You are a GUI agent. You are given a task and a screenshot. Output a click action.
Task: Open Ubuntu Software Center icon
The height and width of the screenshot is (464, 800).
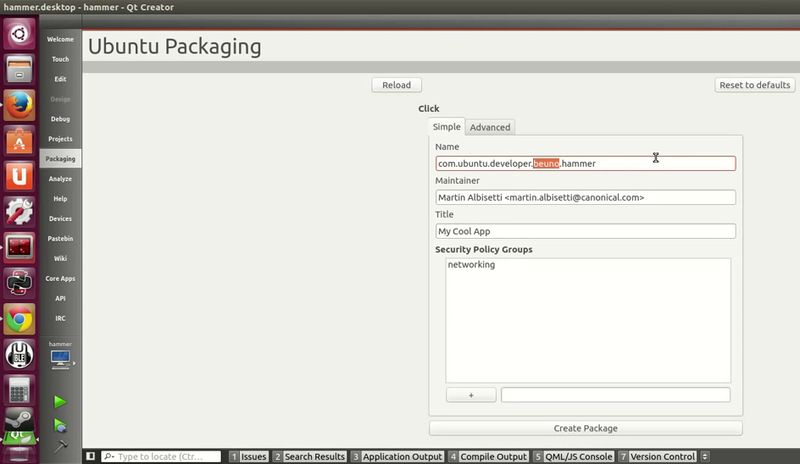(x=19, y=141)
